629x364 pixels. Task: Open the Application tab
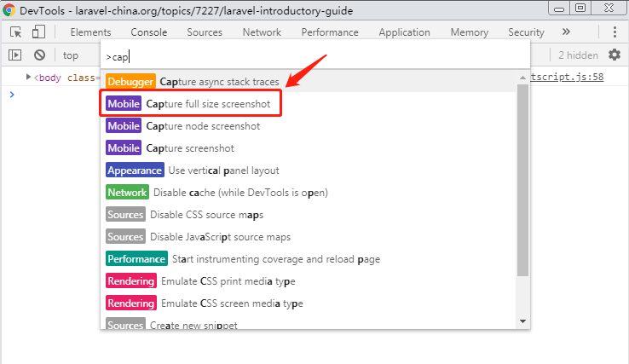404,32
